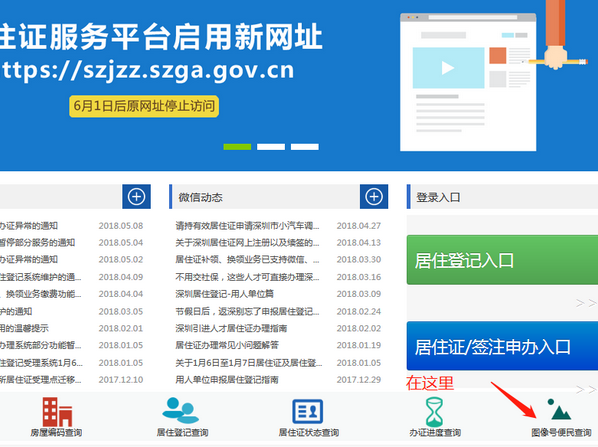This screenshot has height=447, width=598.
Task: Click the banner URL szjzz.szga.gov.cn text
Action: [x=188, y=71]
